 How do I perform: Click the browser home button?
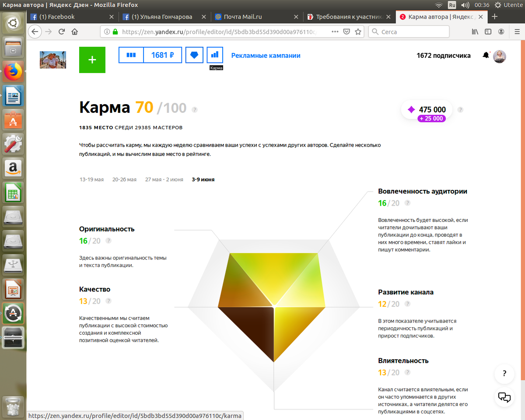[74, 31]
